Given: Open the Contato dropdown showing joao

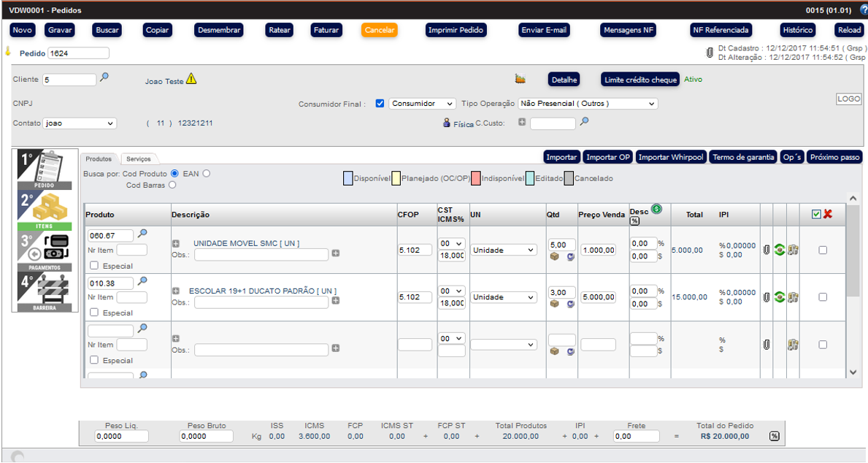Looking at the screenshot, I should [x=80, y=123].
